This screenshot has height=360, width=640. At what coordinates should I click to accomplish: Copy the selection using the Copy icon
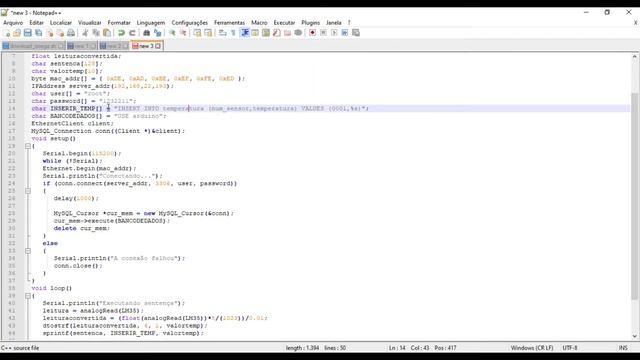point(96,33)
